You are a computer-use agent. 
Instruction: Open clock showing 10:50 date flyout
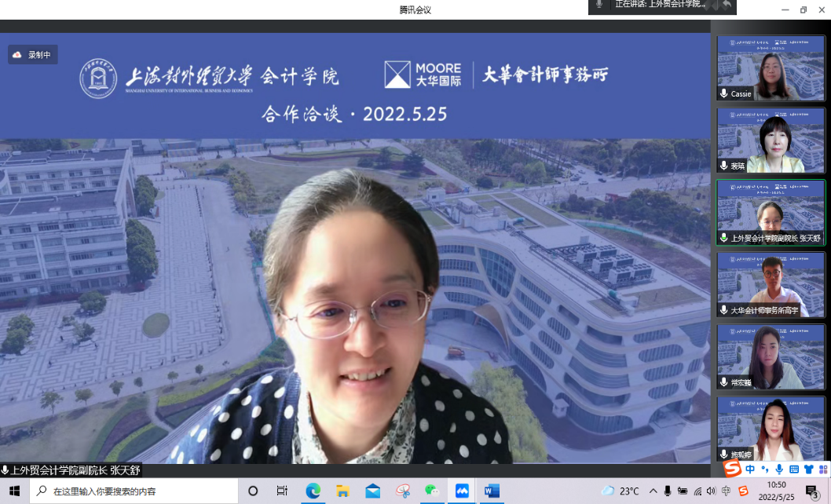[776, 491]
